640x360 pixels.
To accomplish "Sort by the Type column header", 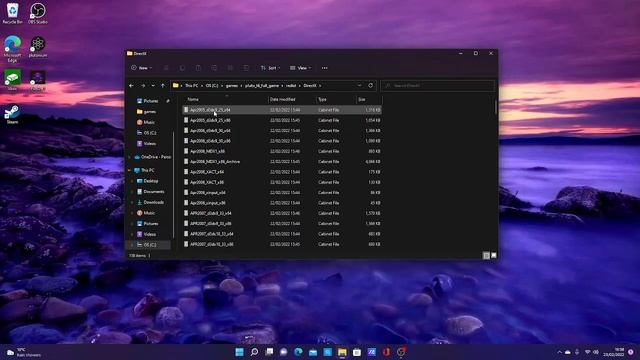I will (336, 99).
